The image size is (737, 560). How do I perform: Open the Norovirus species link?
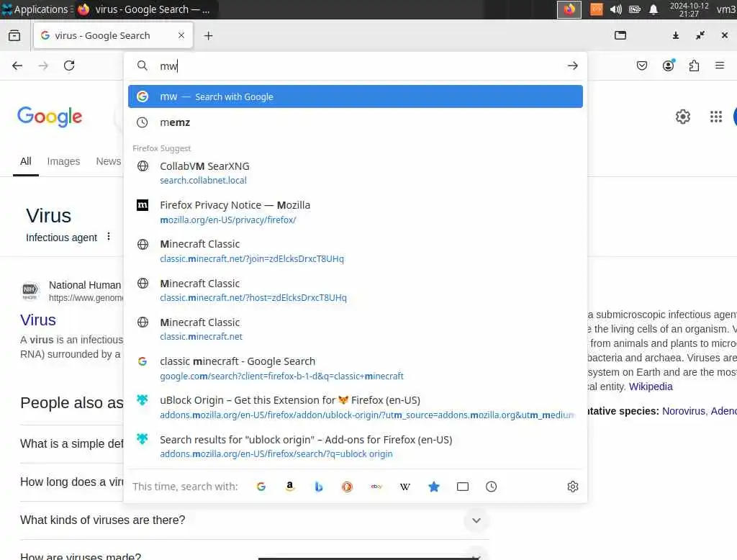(x=684, y=411)
